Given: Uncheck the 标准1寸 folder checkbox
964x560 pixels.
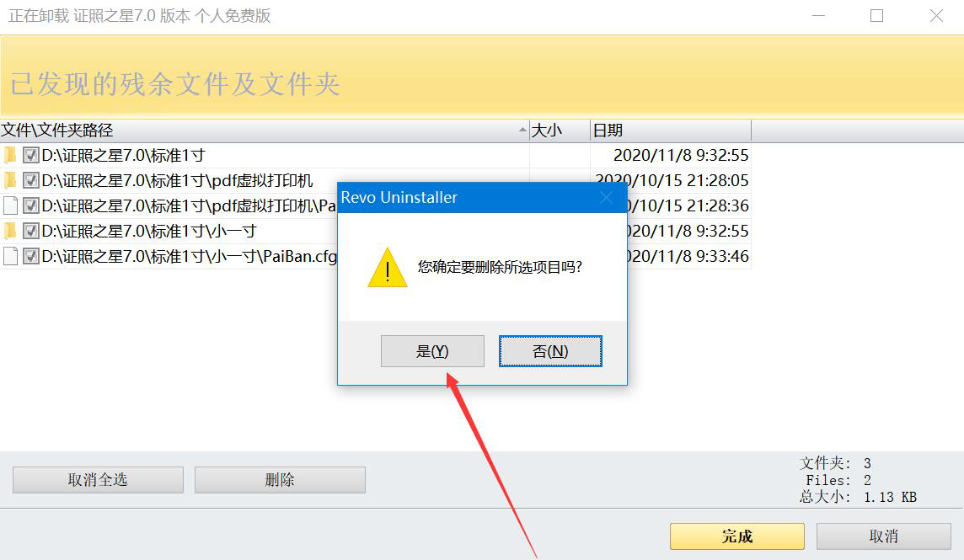Looking at the screenshot, I should click(x=30, y=155).
